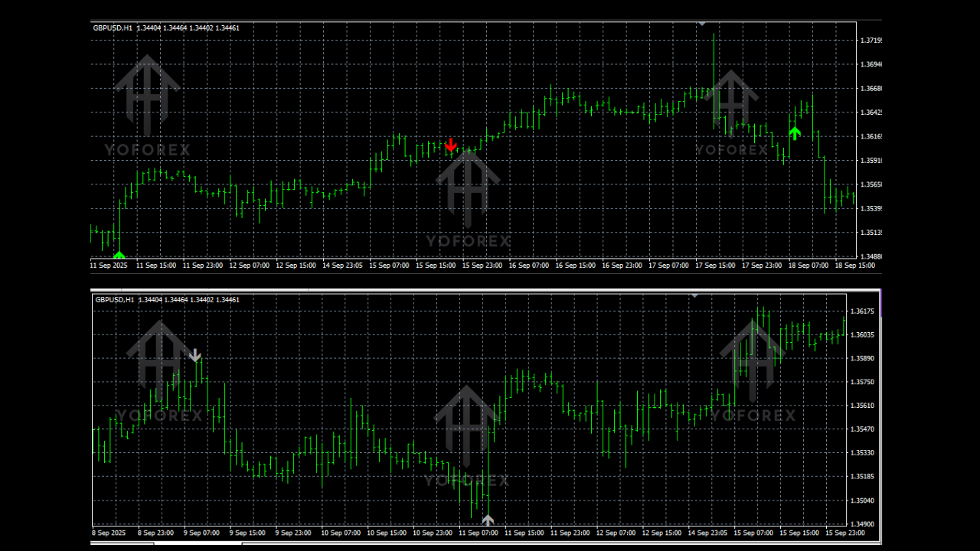Screen dimensions: 980x551
Task: Click the red sell arrow signal
Action: tap(451, 145)
